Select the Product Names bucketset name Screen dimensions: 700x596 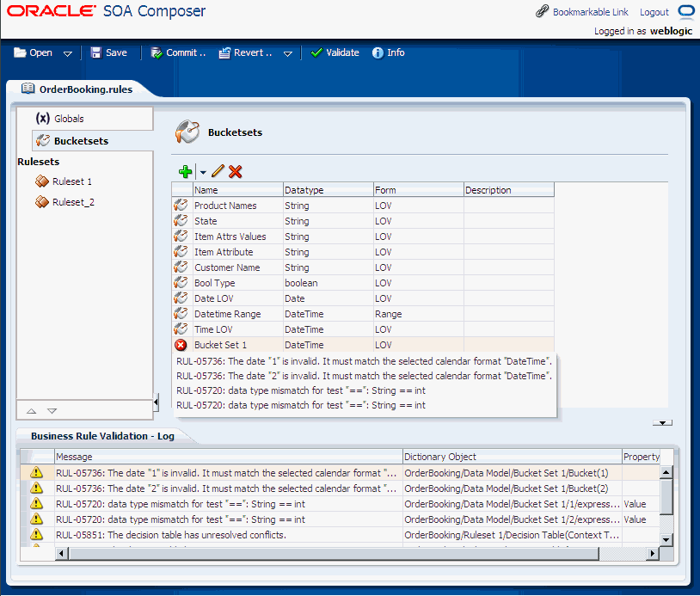click(x=225, y=206)
